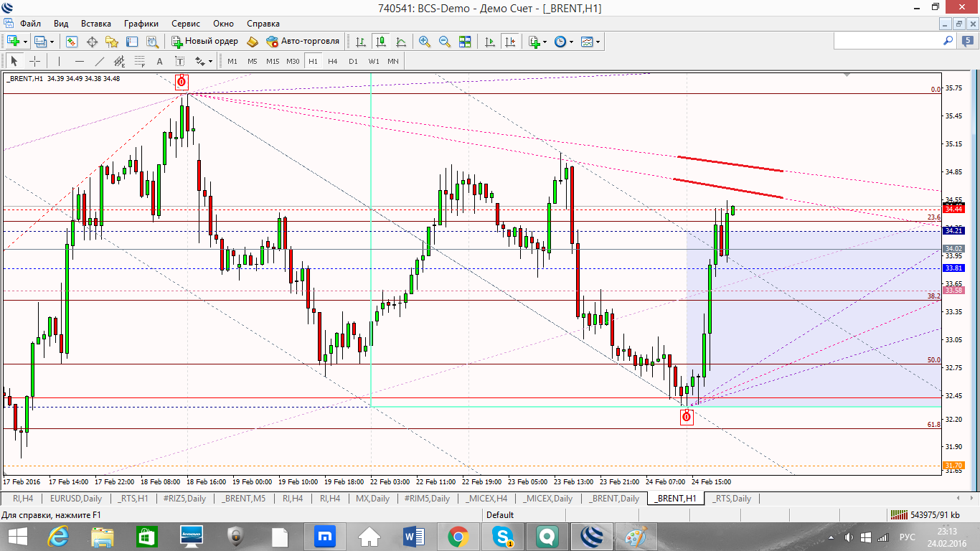The width and height of the screenshot is (980, 551).
Task: Tile chart windows icon
Action: (464, 42)
